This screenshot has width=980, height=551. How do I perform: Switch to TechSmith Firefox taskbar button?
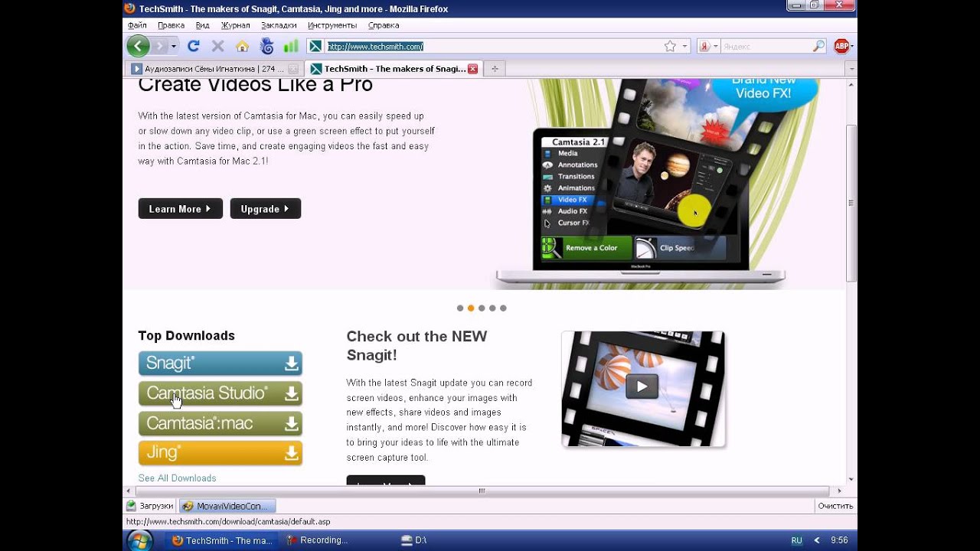[222, 540]
